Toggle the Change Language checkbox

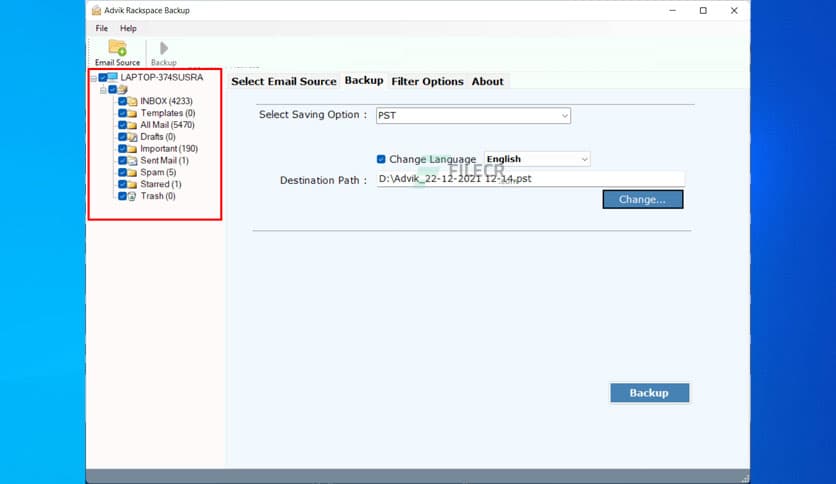381,159
